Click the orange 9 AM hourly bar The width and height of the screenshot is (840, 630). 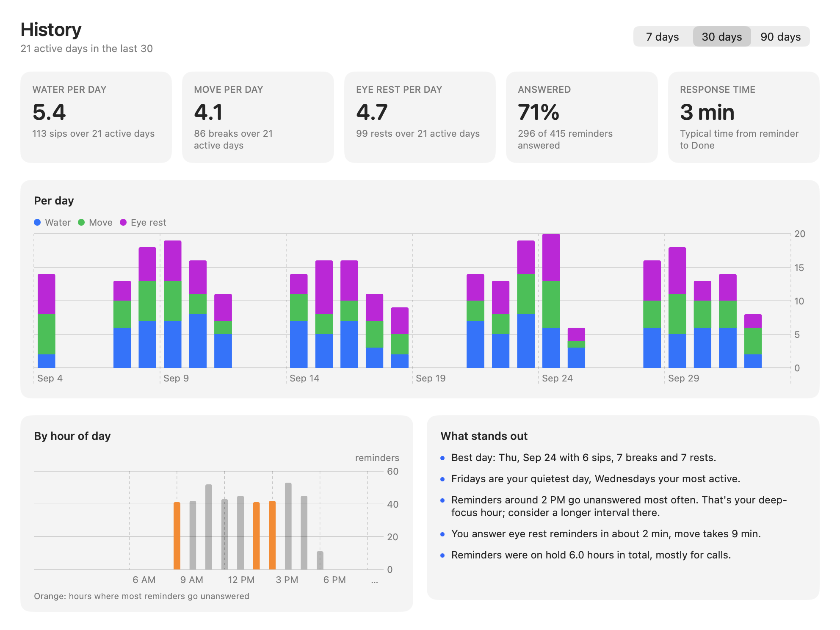[x=177, y=536]
